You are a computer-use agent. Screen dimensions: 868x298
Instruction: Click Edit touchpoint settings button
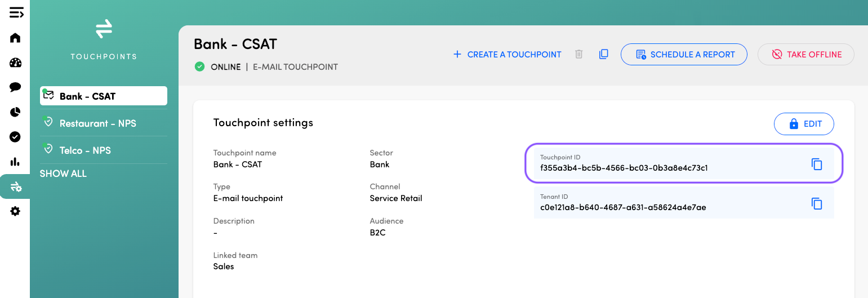pos(804,124)
